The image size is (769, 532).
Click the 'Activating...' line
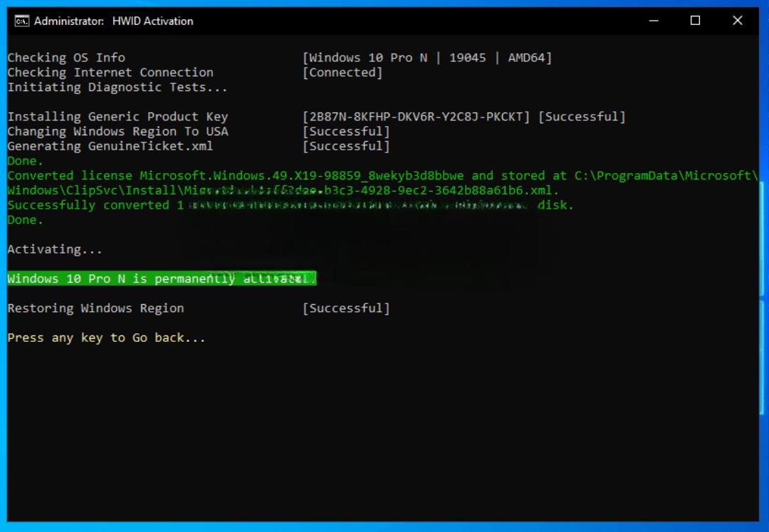pos(55,249)
